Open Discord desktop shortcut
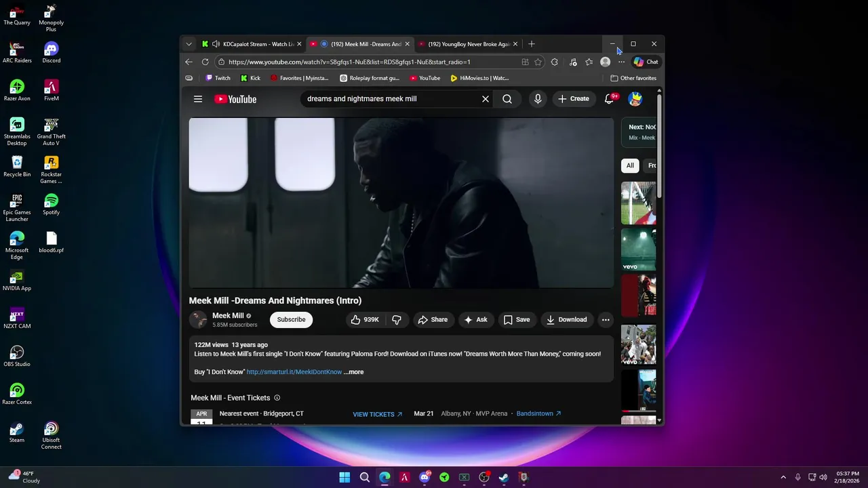Image resolution: width=868 pixels, height=488 pixels. (x=51, y=53)
